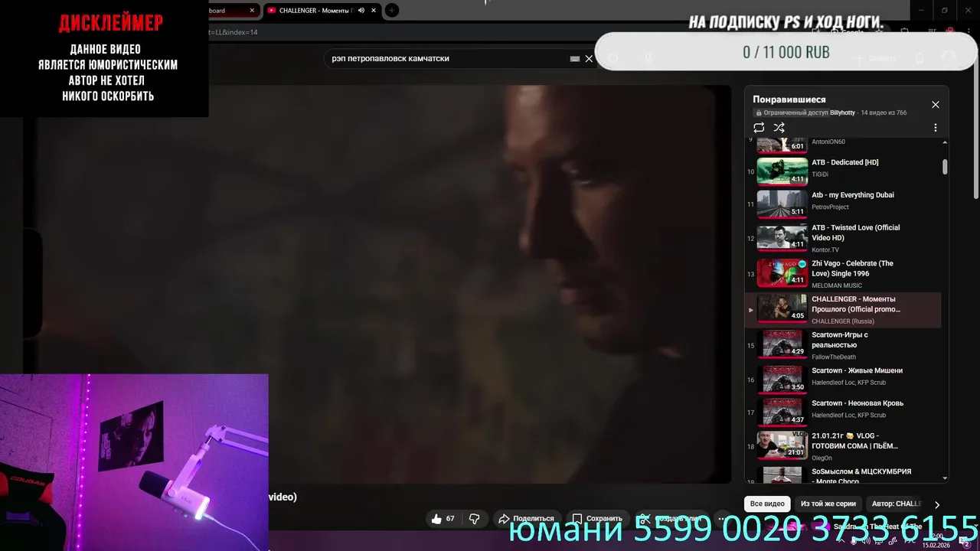
Task: Select the Все видео filter chip
Action: (x=767, y=504)
